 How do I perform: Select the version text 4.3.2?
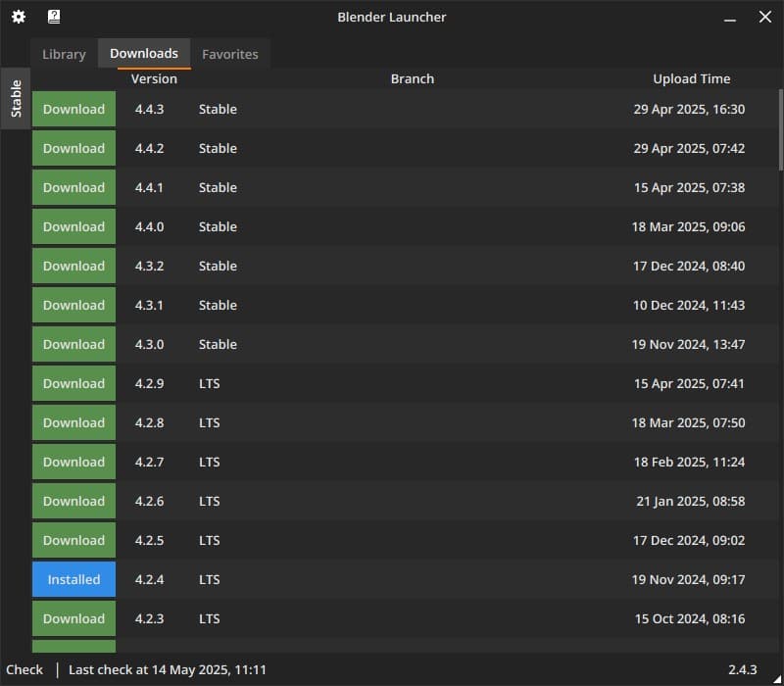(150, 266)
